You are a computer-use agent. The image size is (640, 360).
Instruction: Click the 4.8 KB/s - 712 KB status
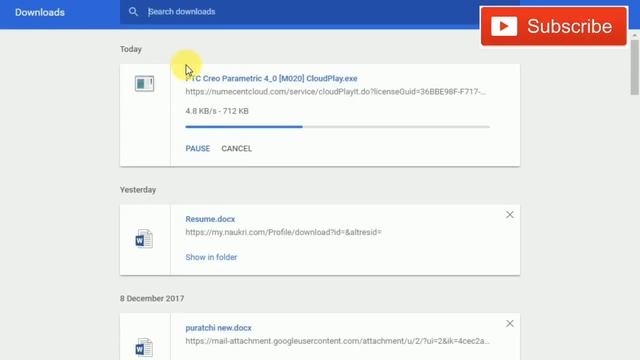[217, 111]
